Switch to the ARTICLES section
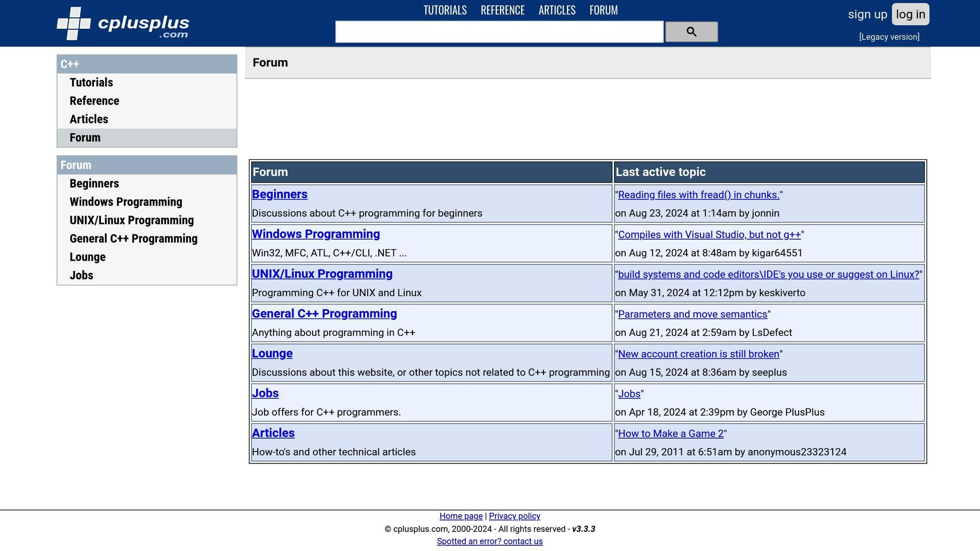Image resolution: width=980 pixels, height=551 pixels. 557,10
